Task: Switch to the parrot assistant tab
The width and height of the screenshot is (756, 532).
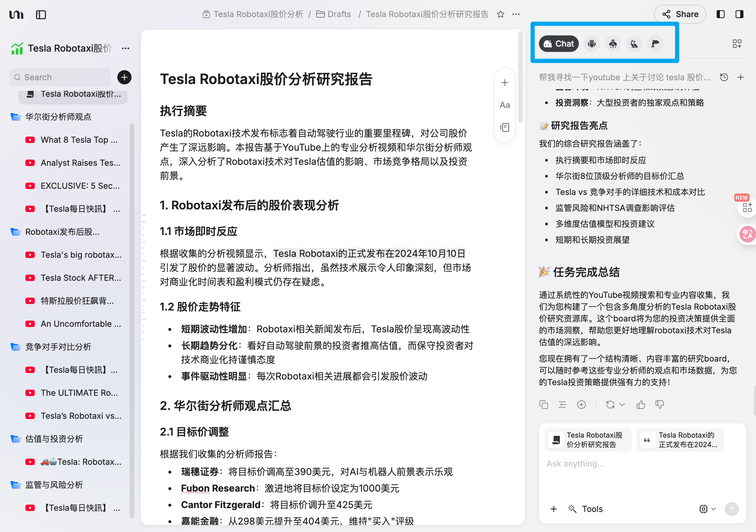Action: 634,43
